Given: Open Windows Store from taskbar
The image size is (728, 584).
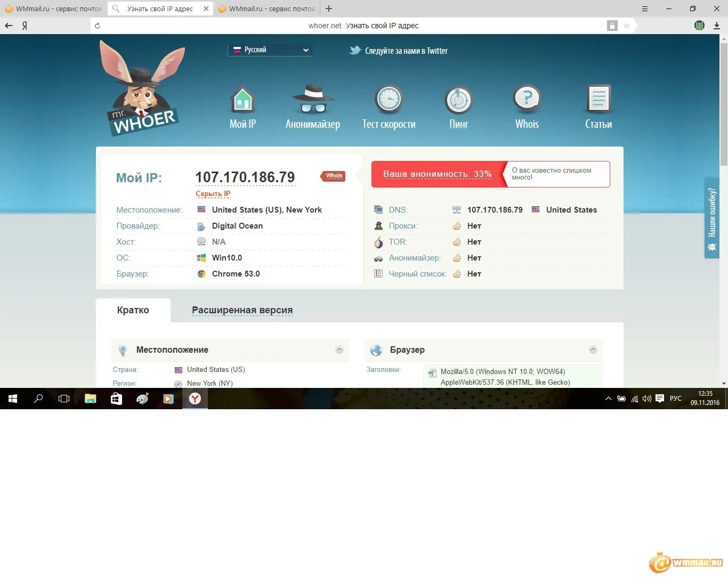Looking at the screenshot, I should 116,399.
